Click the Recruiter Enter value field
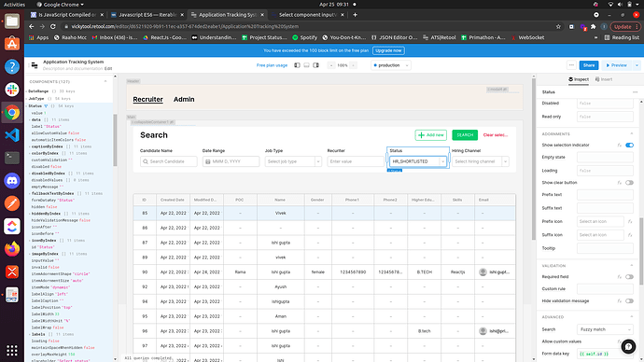644x362 pixels. pyautogui.click(x=356, y=161)
